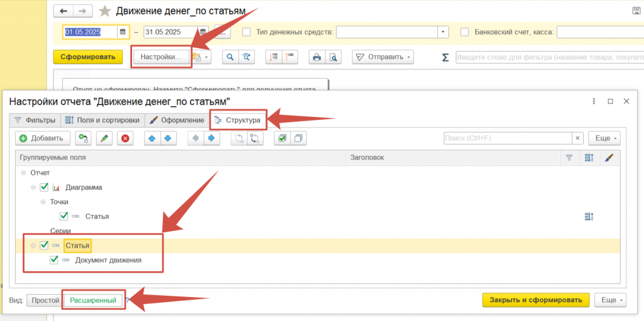
Task: Switch view to Простой mode
Action: pos(45,300)
